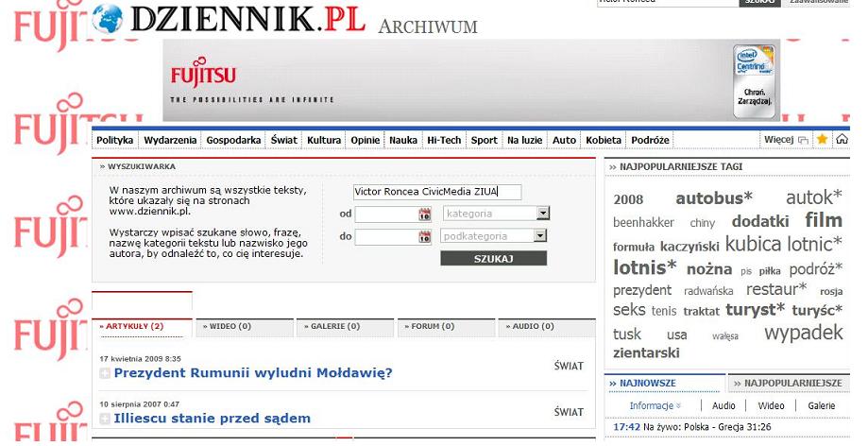Open article 'Prezydent Rumunii wyludni Mołdawię?'
This screenshot has height=446, width=868.
coord(253,373)
